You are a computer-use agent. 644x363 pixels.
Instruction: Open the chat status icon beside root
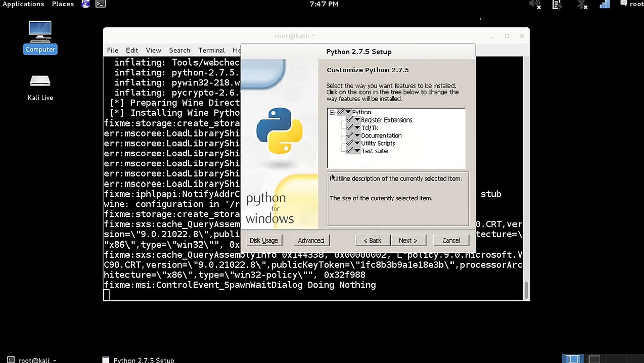624,4
